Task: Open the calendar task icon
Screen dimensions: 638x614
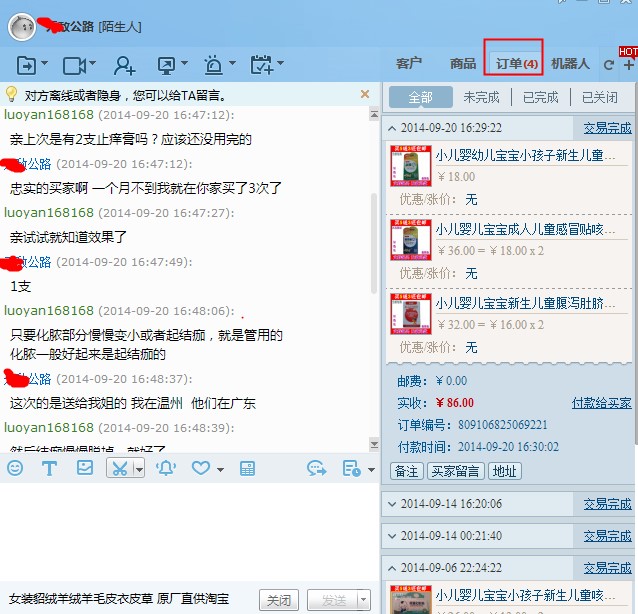Action: pos(262,65)
